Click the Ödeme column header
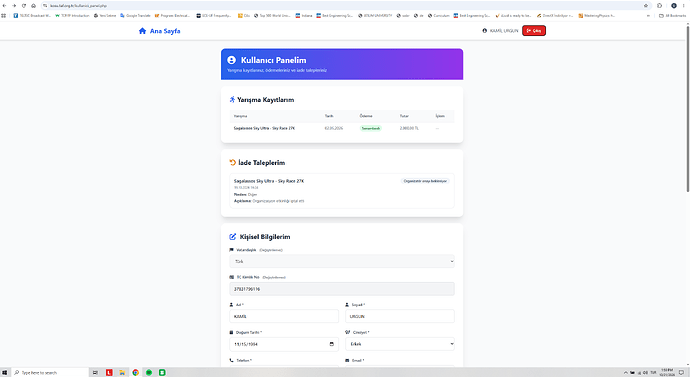 pos(366,116)
